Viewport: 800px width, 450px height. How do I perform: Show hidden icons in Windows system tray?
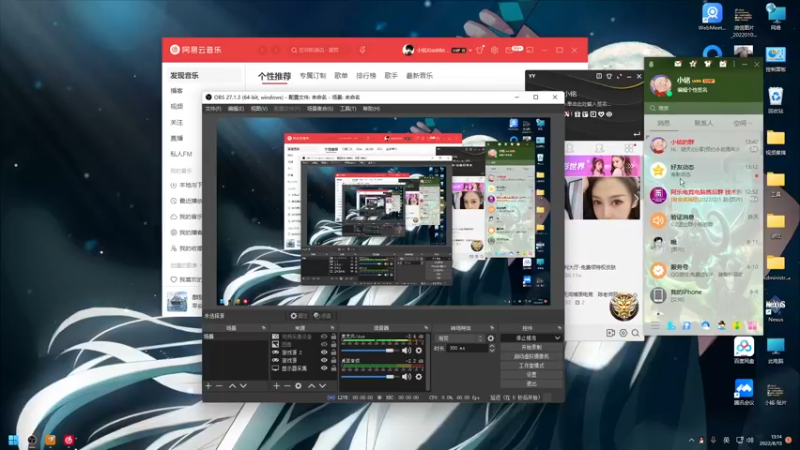click(691, 440)
